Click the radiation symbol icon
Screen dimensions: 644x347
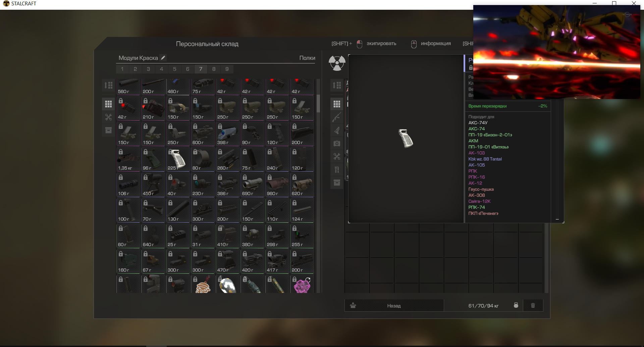point(337,63)
